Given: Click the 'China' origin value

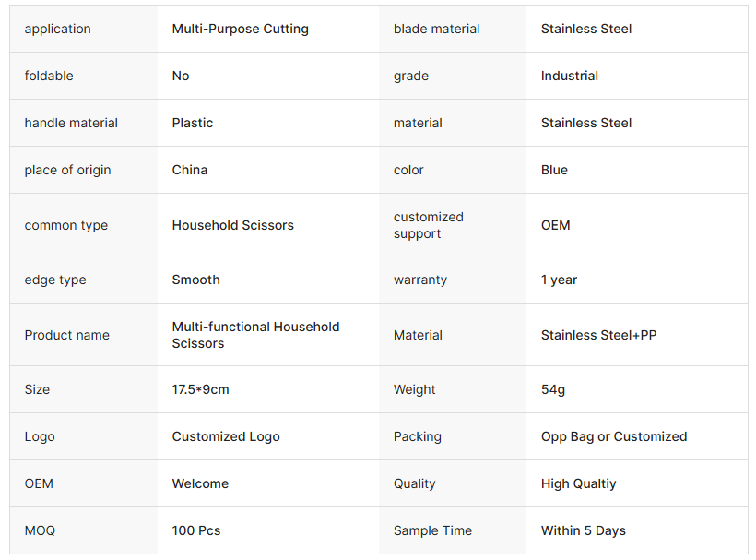Looking at the screenshot, I should (189, 170).
